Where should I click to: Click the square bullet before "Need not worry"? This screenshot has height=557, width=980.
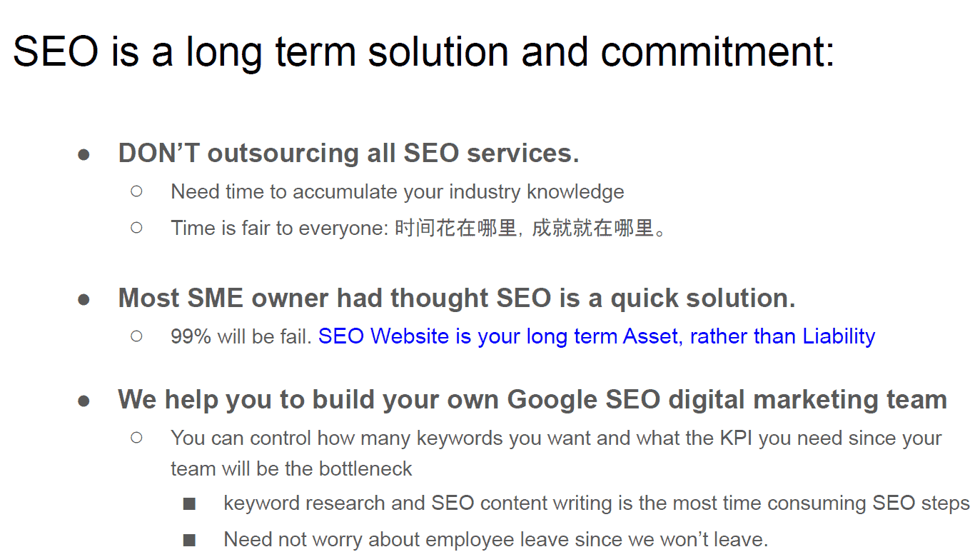[x=189, y=540]
